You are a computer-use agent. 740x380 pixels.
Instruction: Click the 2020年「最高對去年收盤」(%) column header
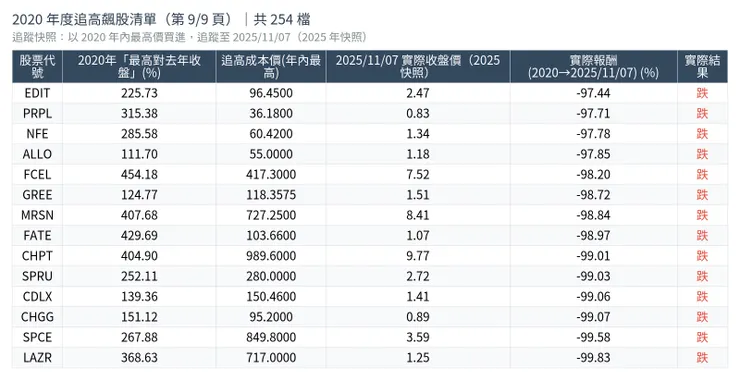click(x=139, y=67)
